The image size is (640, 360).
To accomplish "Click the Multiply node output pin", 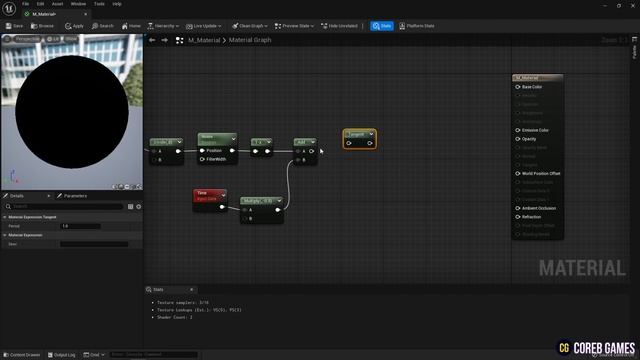I will [x=278, y=210].
